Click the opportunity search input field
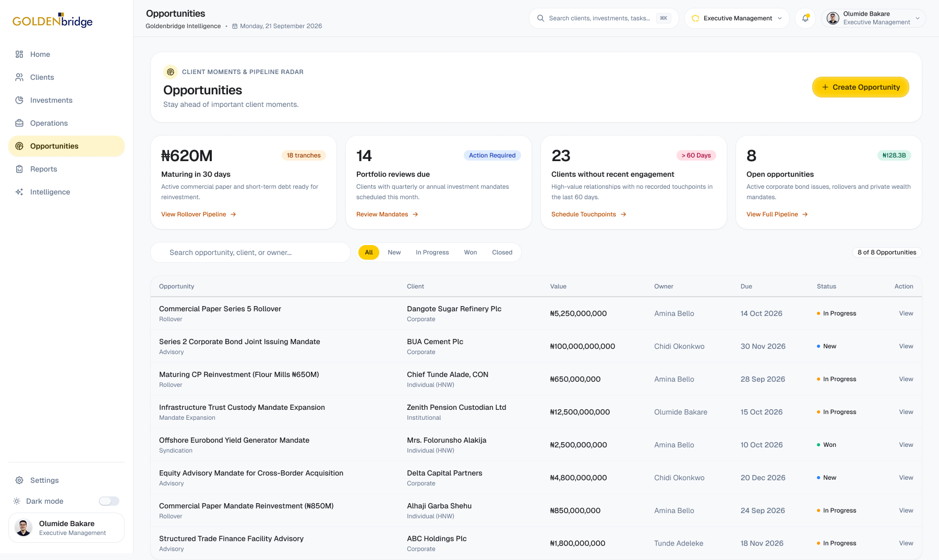Viewport: 939px width, 560px height. click(x=250, y=252)
